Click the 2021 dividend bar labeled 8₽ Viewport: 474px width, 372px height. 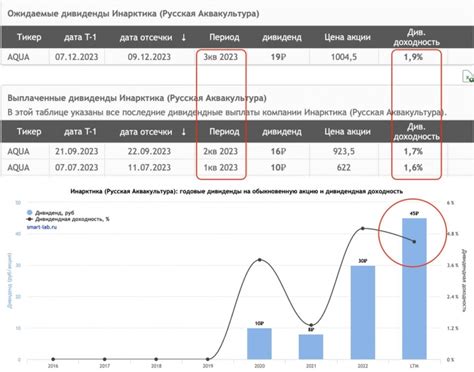(x=311, y=347)
